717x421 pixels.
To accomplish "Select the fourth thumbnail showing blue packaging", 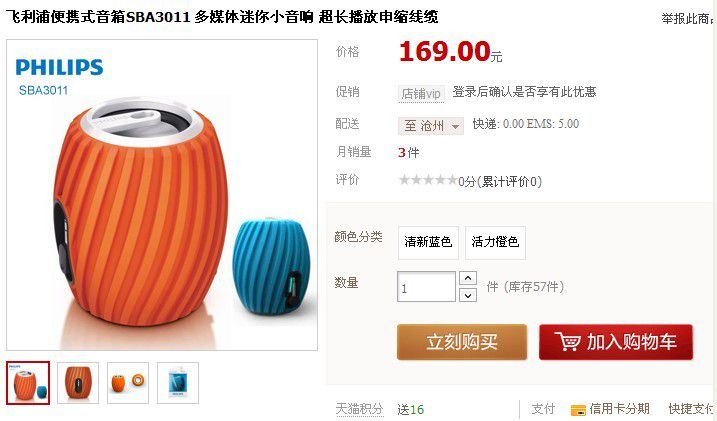I will click(178, 383).
